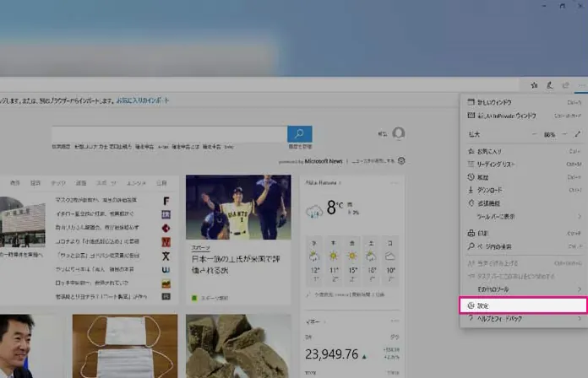Open the stock card three-dots menu
The width and height of the screenshot is (588, 378).
coord(395,321)
